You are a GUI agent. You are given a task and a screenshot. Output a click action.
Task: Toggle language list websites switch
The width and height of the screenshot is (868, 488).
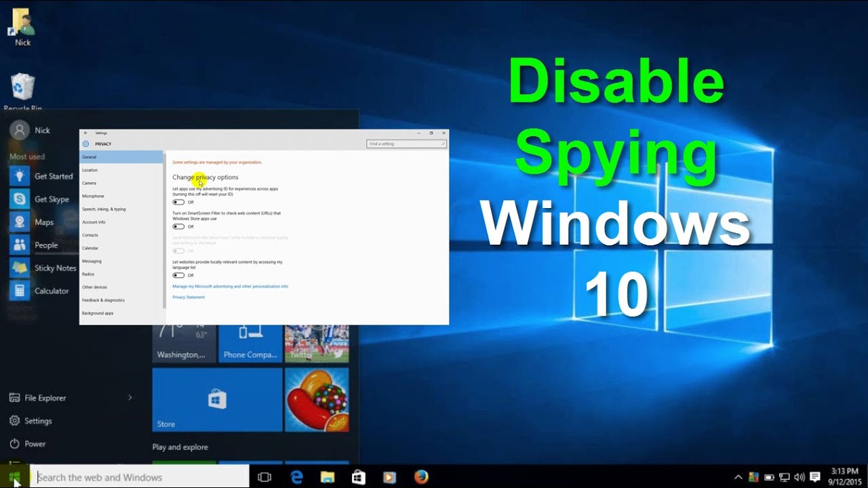click(178, 275)
